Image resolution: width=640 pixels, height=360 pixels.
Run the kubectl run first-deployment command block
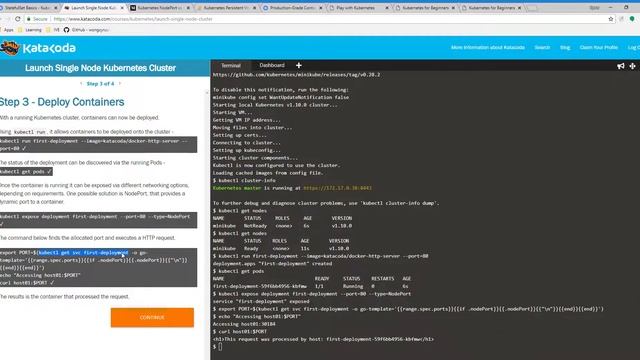coord(98,144)
